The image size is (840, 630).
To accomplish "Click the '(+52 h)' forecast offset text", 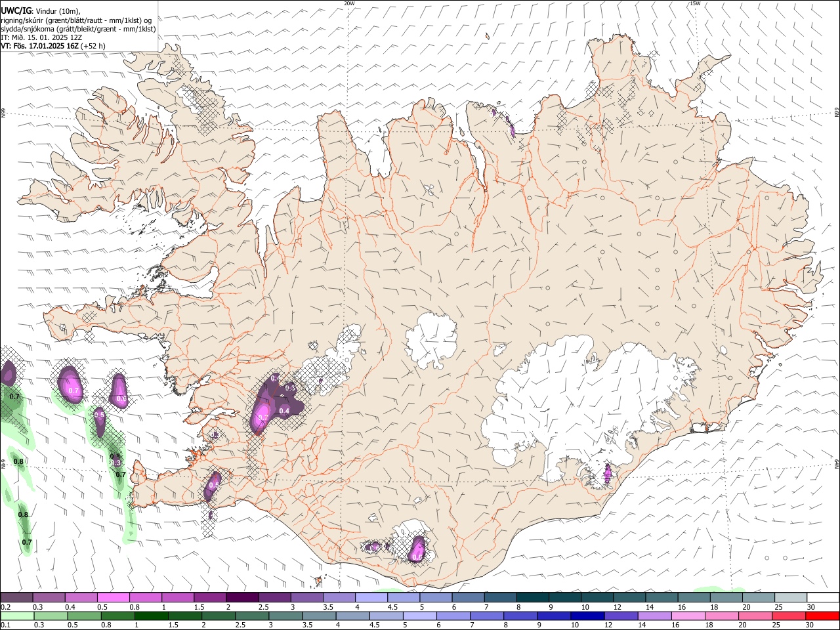I will click(x=93, y=46).
